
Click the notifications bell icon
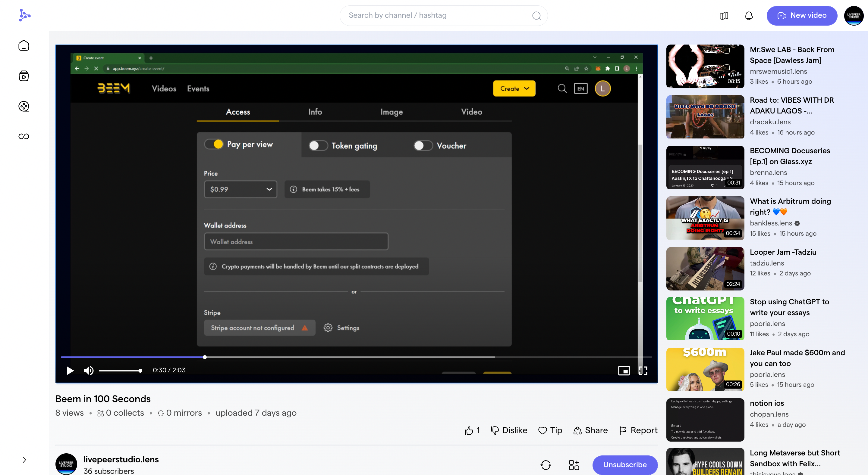click(748, 15)
